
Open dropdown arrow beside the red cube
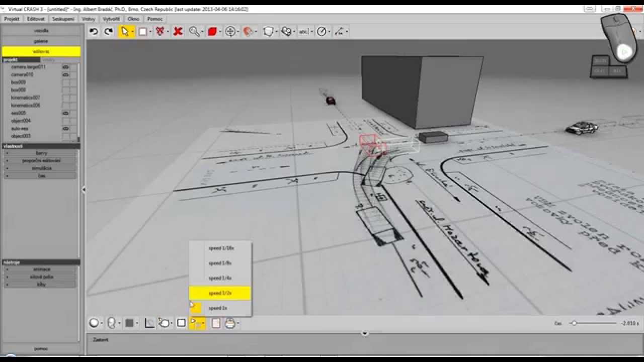coord(220,32)
